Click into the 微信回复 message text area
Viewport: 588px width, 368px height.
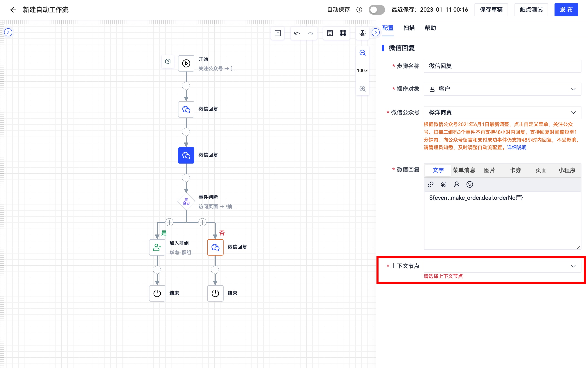coord(502,221)
